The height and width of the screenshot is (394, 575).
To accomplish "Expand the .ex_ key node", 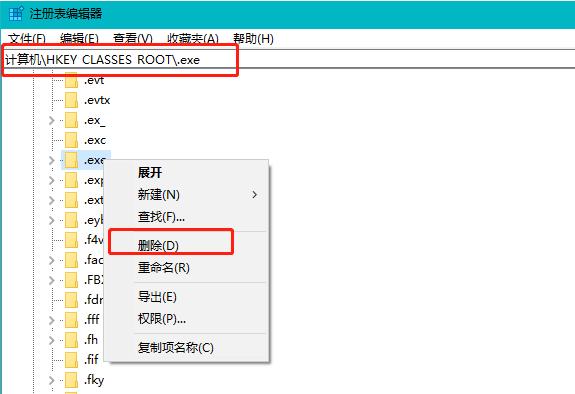I will pyautogui.click(x=52, y=120).
